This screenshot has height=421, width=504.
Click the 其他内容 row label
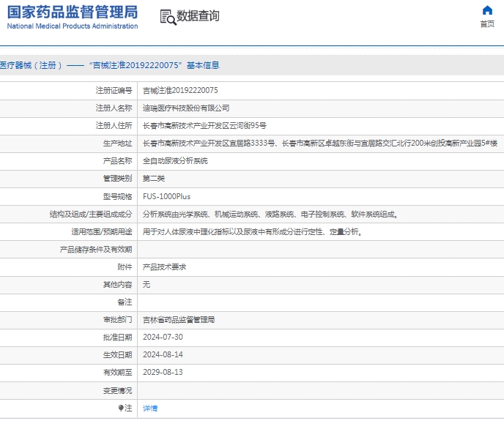(118, 285)
